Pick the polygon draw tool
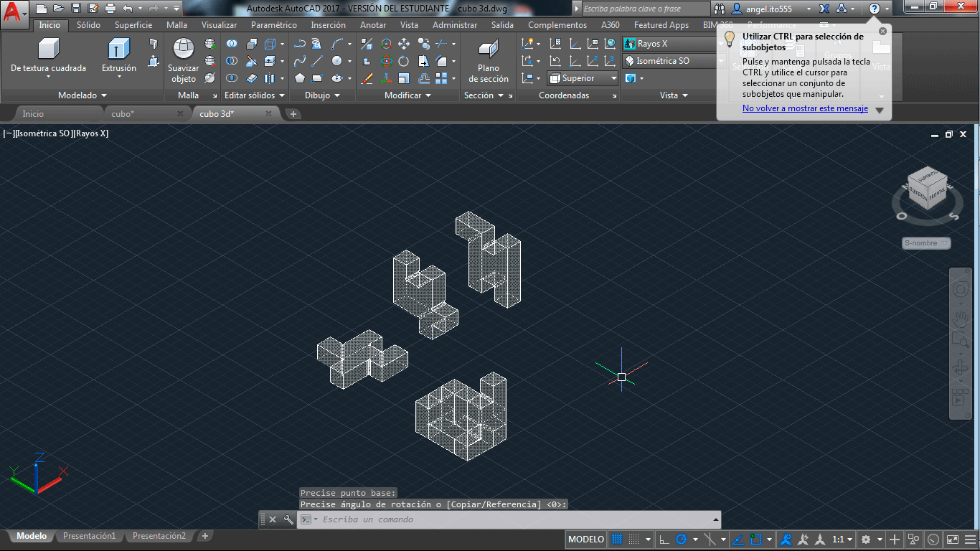Viewport: 980px width, 551px height. [300, 78]
